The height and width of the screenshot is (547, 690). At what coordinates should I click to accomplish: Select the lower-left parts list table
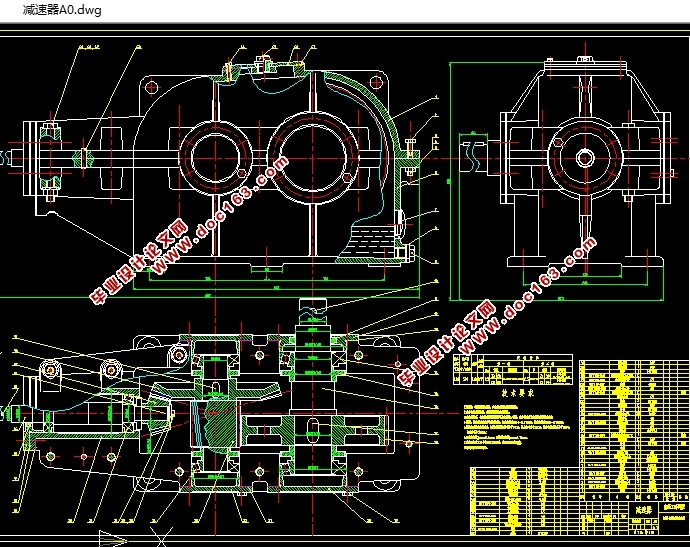coord(525,501)
